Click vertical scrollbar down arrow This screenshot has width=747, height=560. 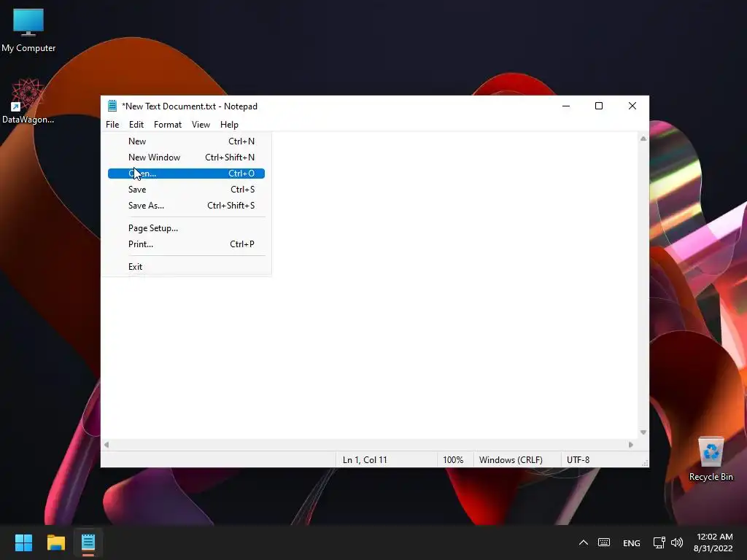(643, 432)
